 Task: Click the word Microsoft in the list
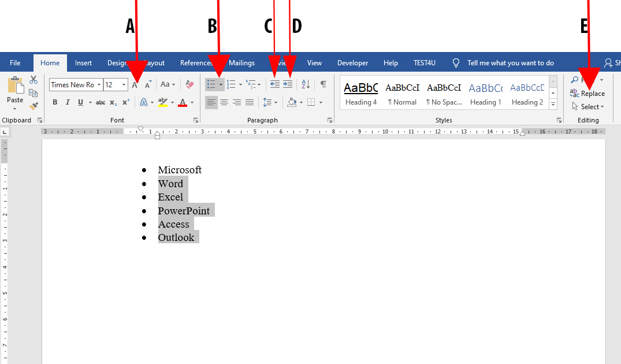[180, 170]
